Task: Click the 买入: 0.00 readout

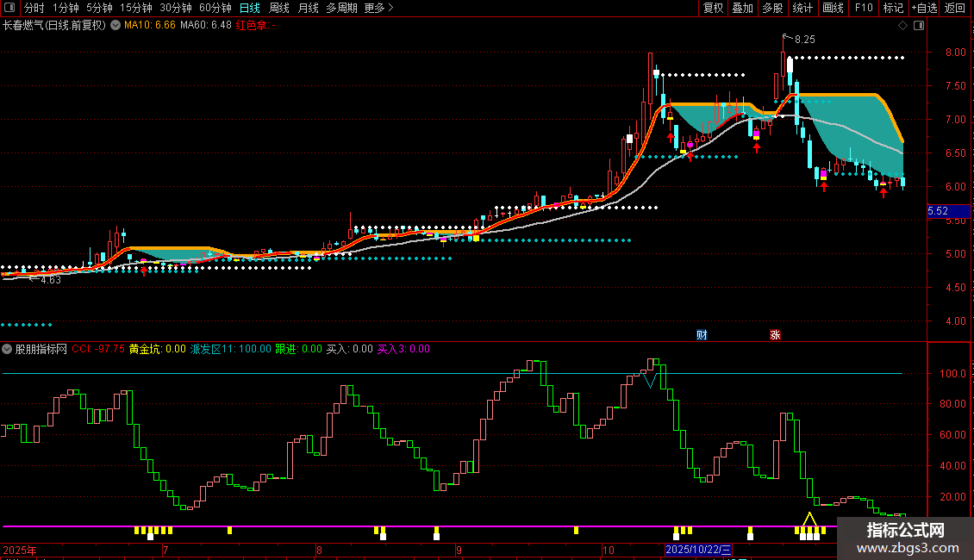Action: pos(350,349)
